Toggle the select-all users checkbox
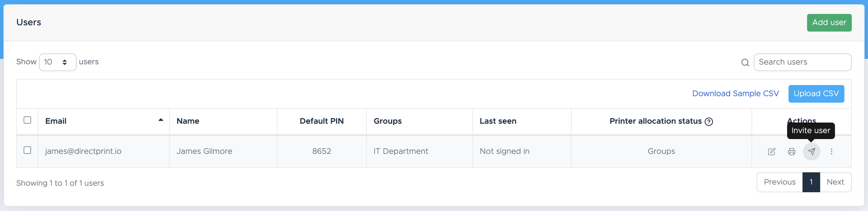Image resolution: width=868 pixels, height=211 pixels. point(27,120)
